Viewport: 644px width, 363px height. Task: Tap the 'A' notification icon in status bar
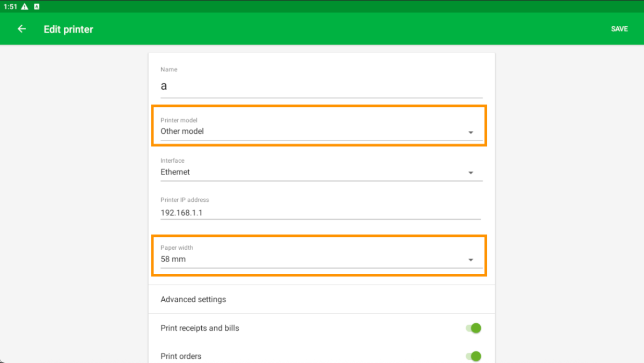tap(36, 7)
